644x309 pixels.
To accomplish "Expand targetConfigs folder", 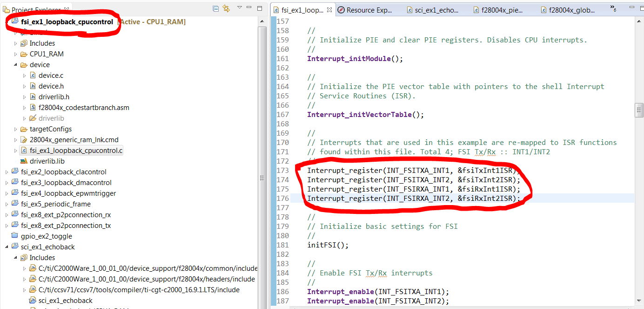I will (x=16, y=129).
